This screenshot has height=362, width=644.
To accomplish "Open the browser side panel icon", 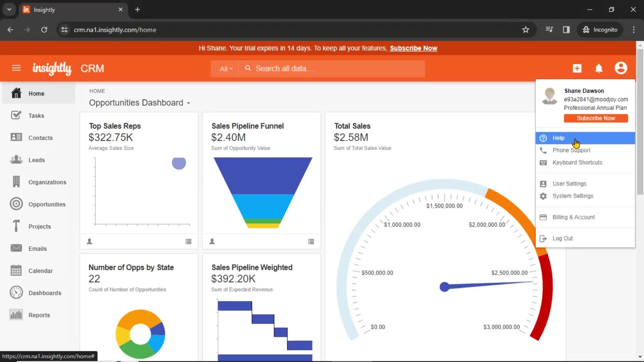I will 566,30.
